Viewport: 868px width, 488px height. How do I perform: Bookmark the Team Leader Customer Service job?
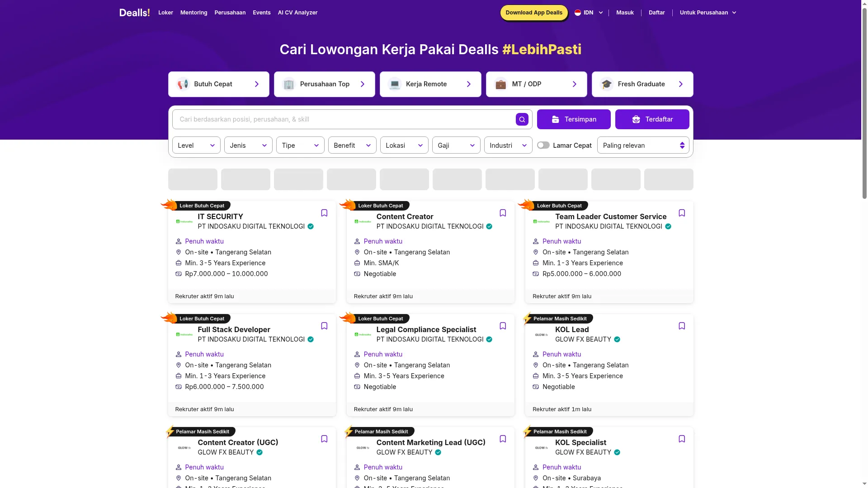[682, 213]
